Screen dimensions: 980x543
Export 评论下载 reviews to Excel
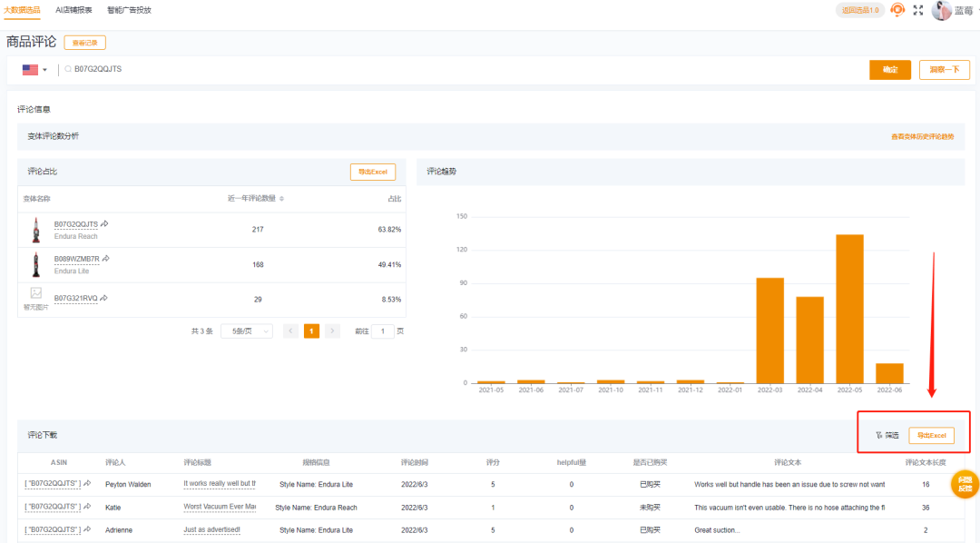(x=931, y=436)
